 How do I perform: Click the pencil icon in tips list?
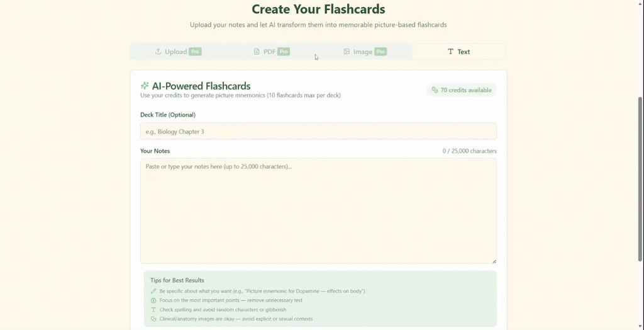(x=153, y=291)
